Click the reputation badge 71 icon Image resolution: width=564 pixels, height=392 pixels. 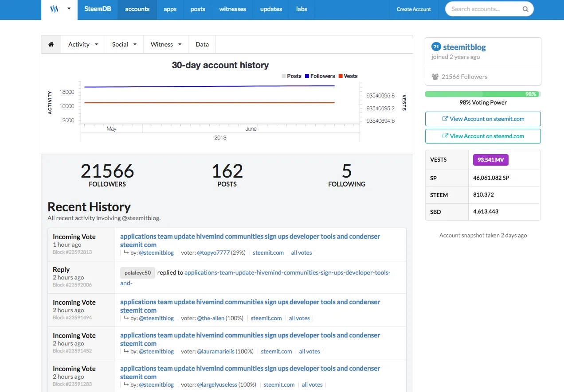point(436,47)
